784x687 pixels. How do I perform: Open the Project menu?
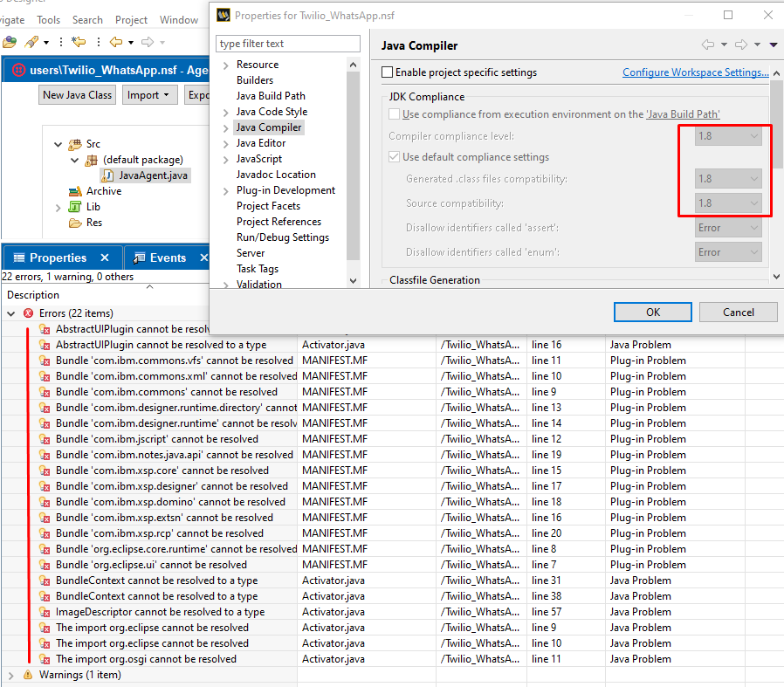click(132, 19)
